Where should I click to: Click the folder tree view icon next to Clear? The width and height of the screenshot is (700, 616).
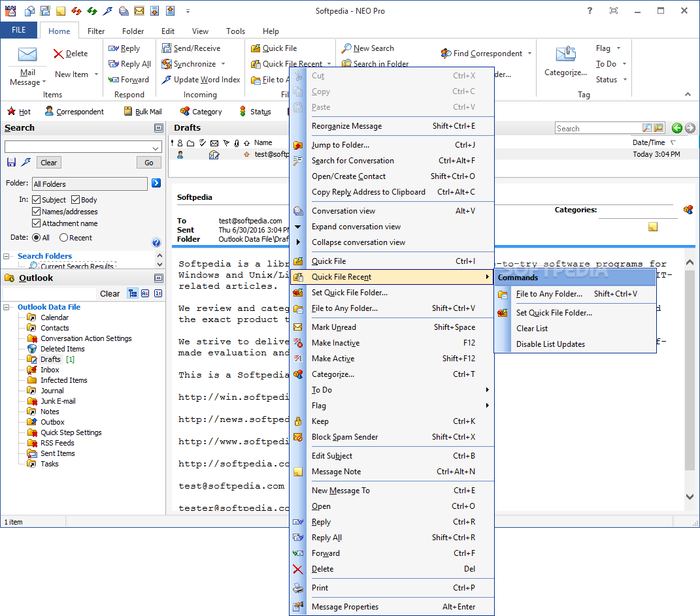(x=133, y=293)
